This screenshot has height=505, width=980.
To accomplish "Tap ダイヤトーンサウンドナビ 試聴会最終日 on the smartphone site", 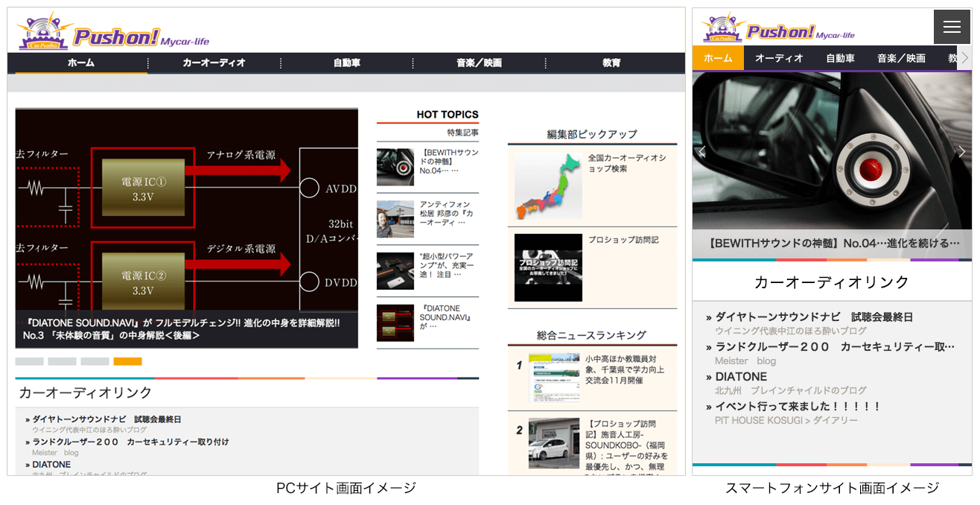I will (814, 317).
